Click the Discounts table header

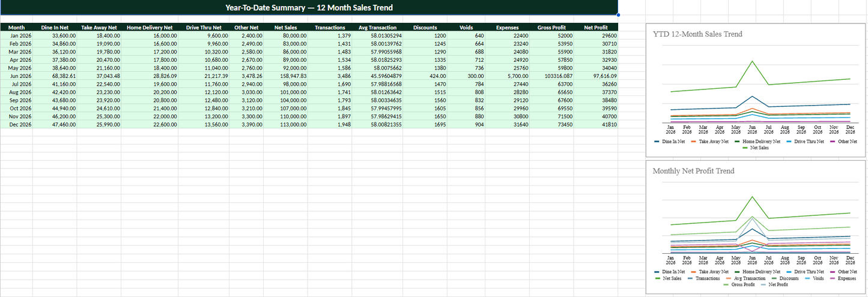[425, 28]
